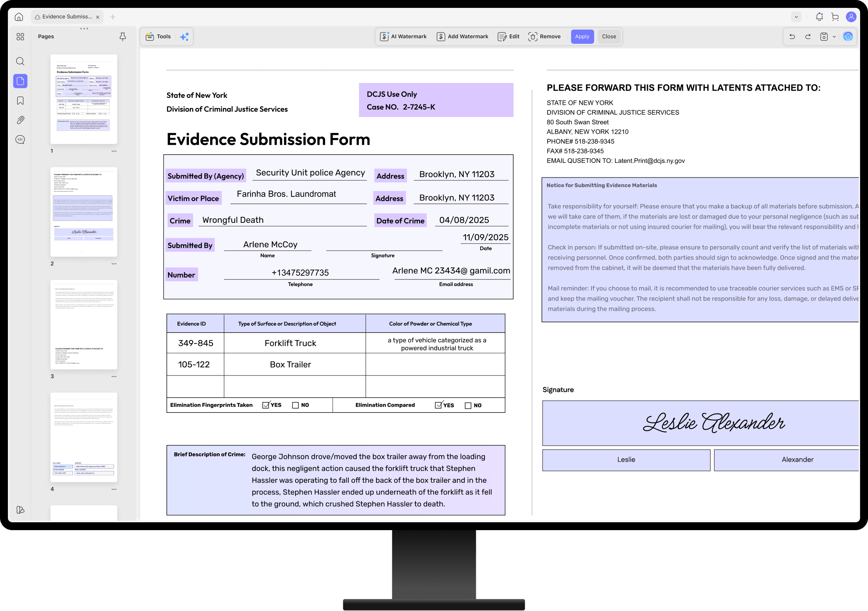Open the Tools menu
This screenshot has width=868, height=611.
point(158,37)
